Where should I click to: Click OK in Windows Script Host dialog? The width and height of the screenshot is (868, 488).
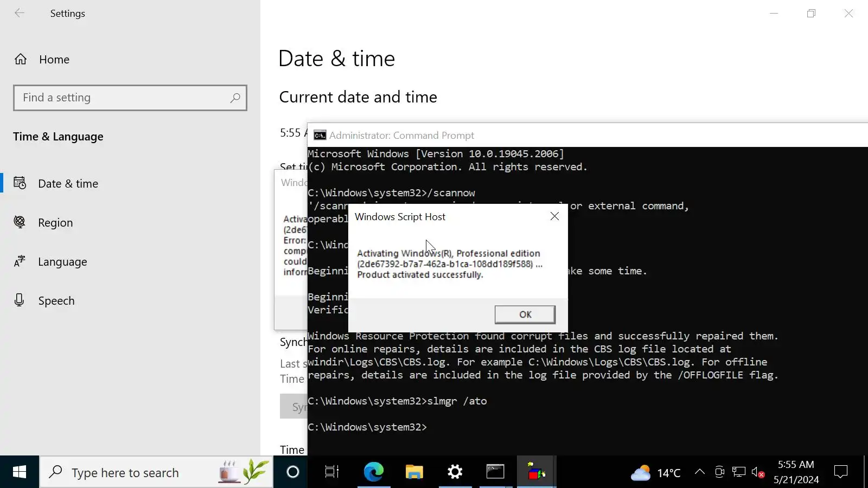pyautogui.click(x=525, y=314)
